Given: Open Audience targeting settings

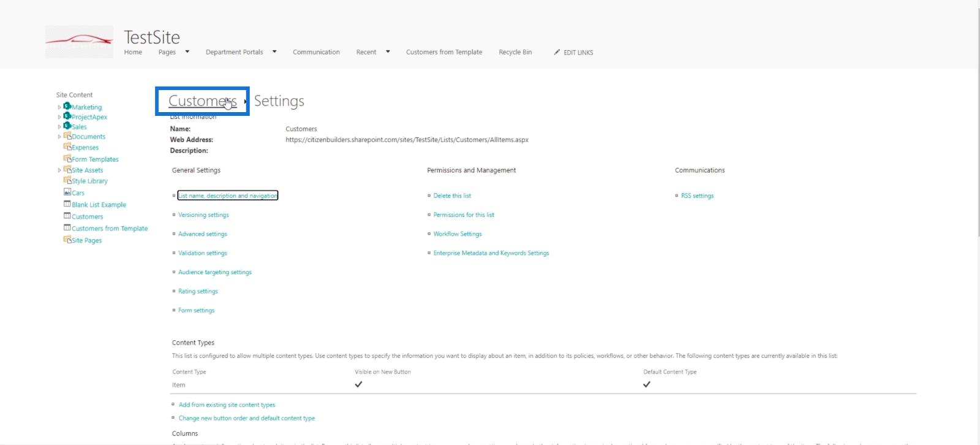Looking at the screenshot, I should click(x=215, y=272).
